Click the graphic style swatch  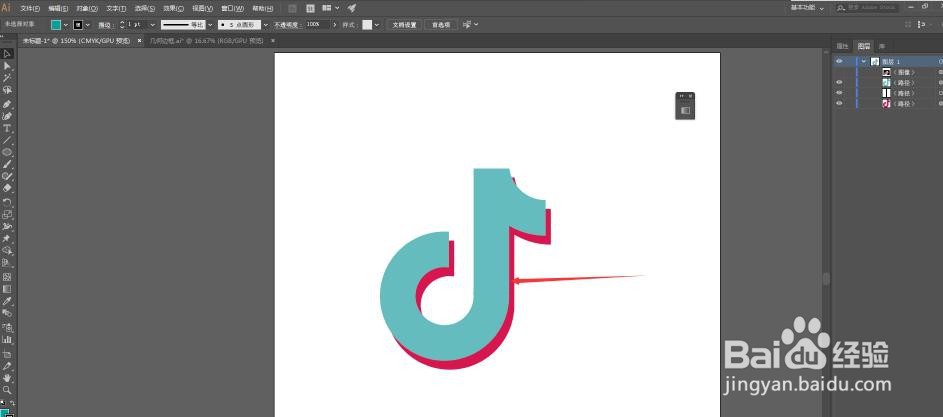coord(367,25)
